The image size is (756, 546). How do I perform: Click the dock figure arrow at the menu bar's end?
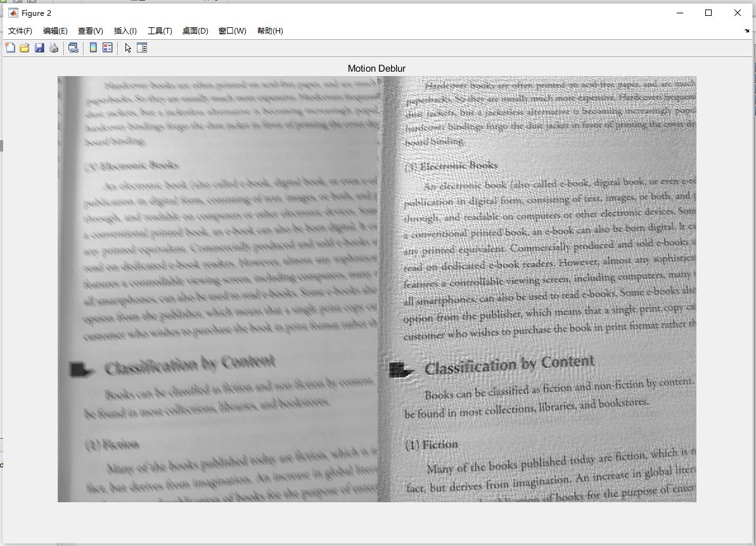click(747, 31)
